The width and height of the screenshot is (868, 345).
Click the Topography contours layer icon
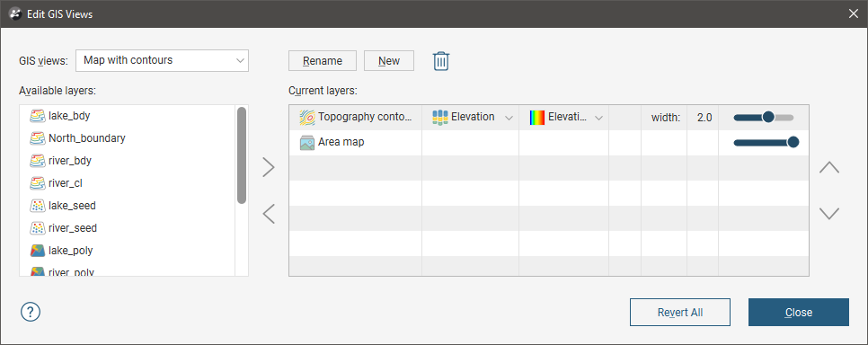coord(307,118)
